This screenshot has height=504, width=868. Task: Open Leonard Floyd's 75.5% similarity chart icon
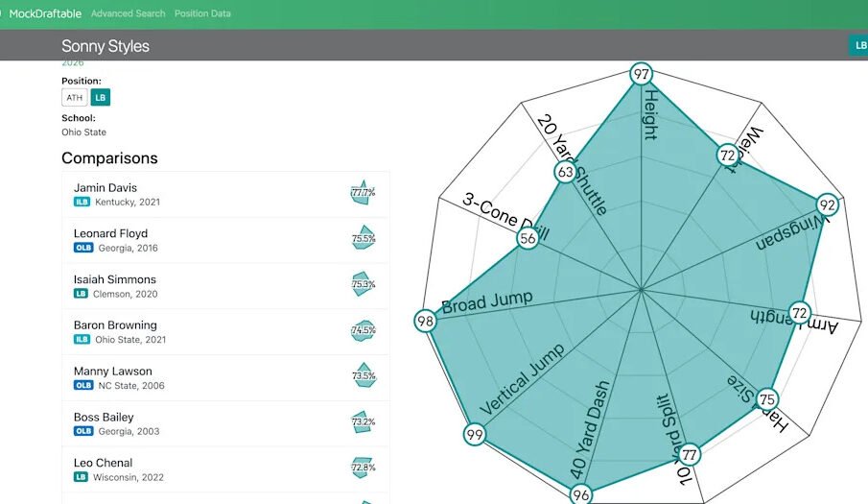point(363,239)
